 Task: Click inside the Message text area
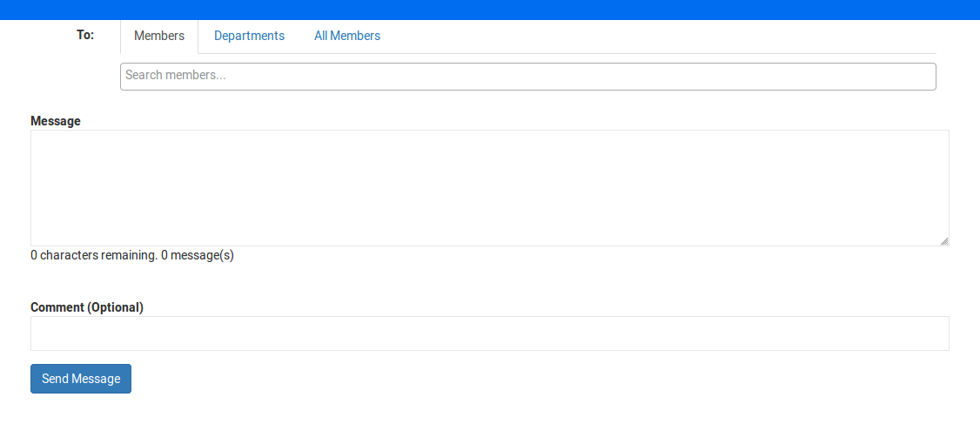coord(490,187)
